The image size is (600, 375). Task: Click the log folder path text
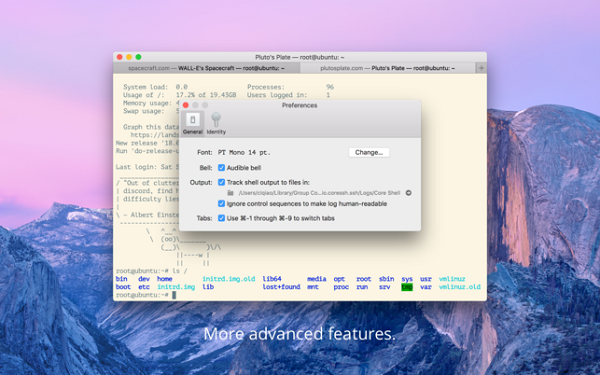319,193
